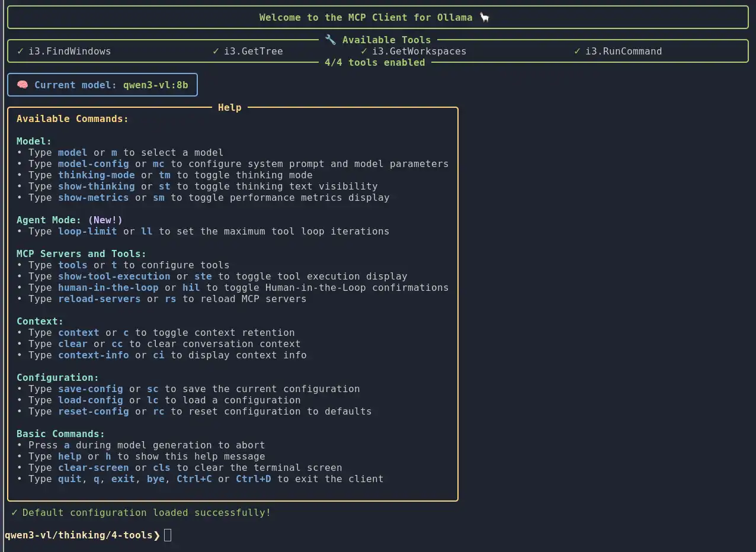Click the Help panel title
The width and height of the screenshot is (756, 552).
(x=229, y=107)
